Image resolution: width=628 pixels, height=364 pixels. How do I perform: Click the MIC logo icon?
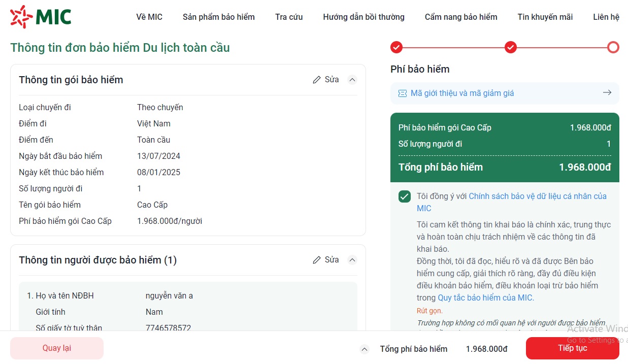coord(21,17)
